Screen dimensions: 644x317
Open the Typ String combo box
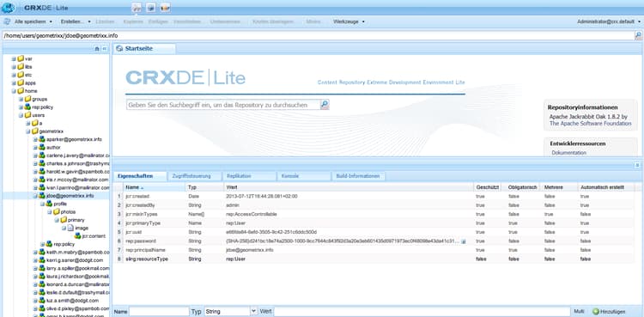[x=254, y=312]
